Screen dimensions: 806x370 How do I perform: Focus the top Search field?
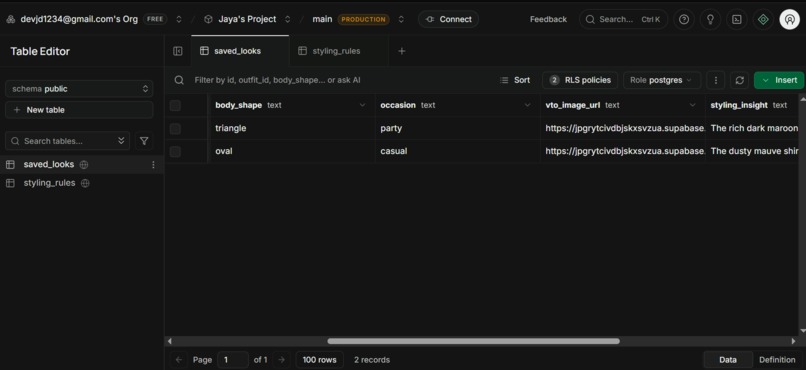click(x=624, y=20)
